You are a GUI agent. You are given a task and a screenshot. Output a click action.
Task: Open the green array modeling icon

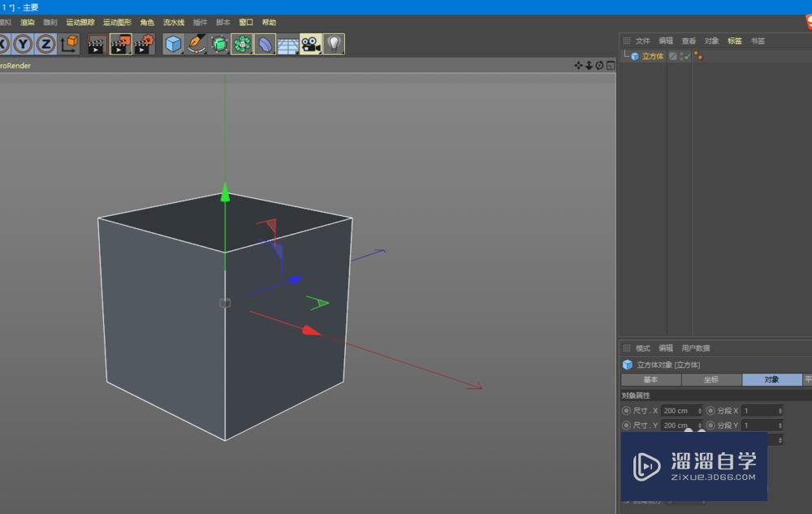[242, 44]
